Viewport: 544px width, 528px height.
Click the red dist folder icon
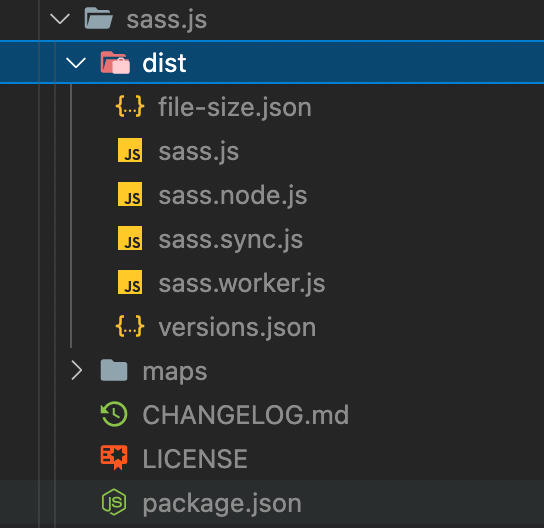(115, 63)
